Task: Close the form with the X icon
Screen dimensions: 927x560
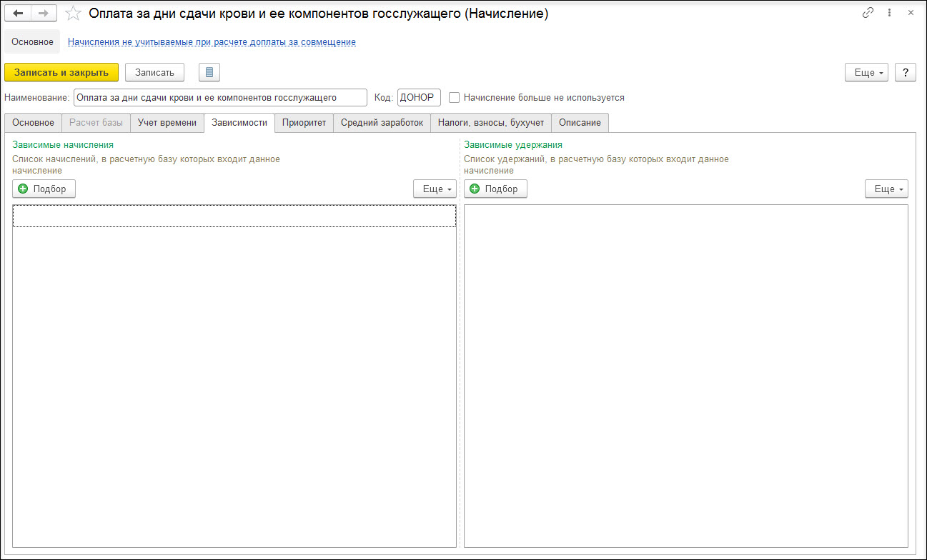Action: click(910, 13)
